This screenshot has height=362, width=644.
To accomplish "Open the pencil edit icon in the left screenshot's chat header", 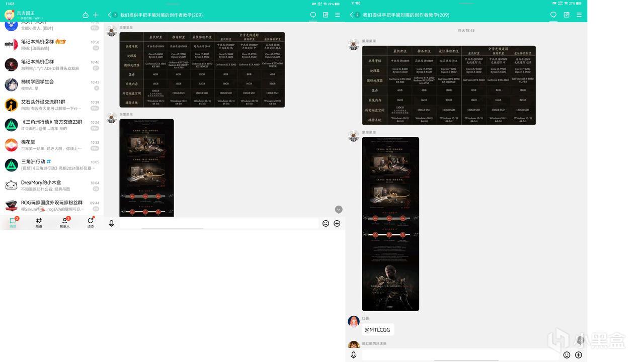I will tap(326, 15).
